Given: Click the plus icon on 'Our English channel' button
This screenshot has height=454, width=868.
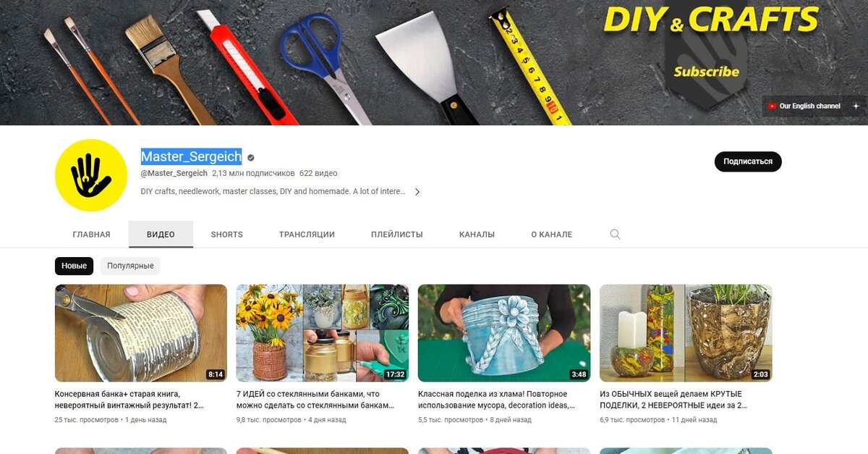Looking at the screenshot, I should 858,106.
